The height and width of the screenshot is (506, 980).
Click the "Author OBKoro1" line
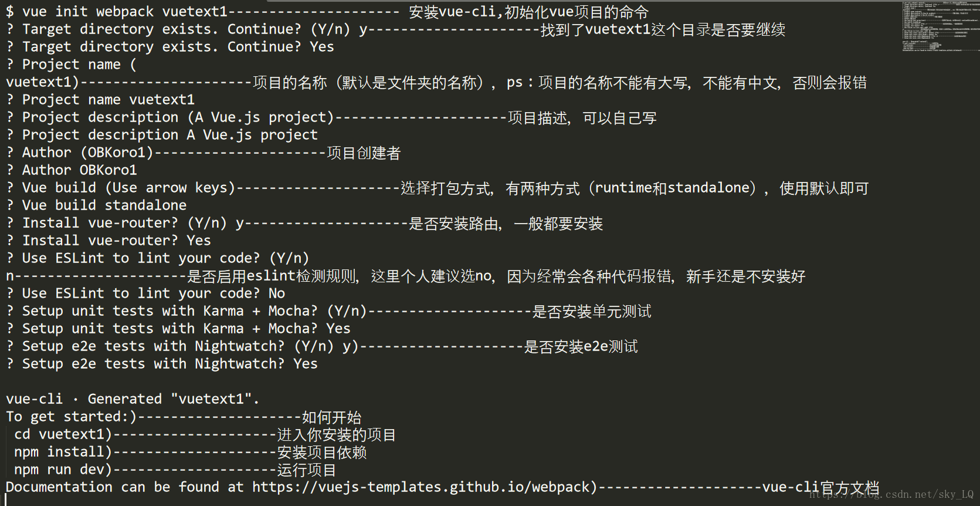click(x=79, y=170)
